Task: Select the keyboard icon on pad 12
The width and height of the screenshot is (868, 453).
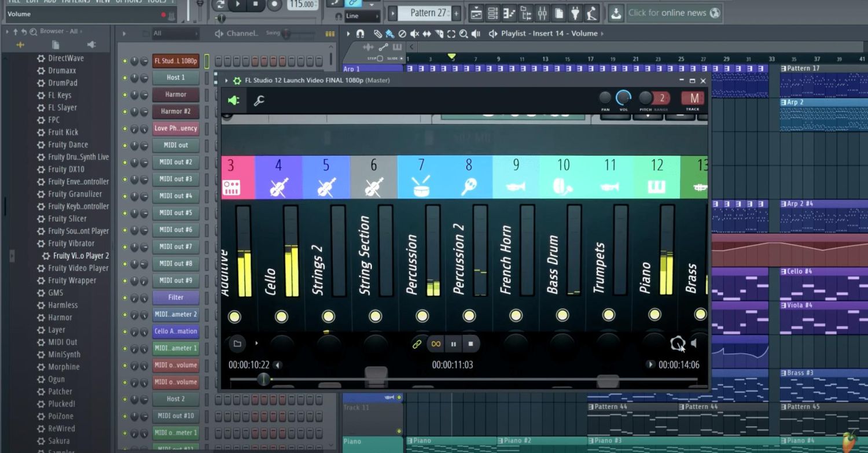Action: click(657, 187)
